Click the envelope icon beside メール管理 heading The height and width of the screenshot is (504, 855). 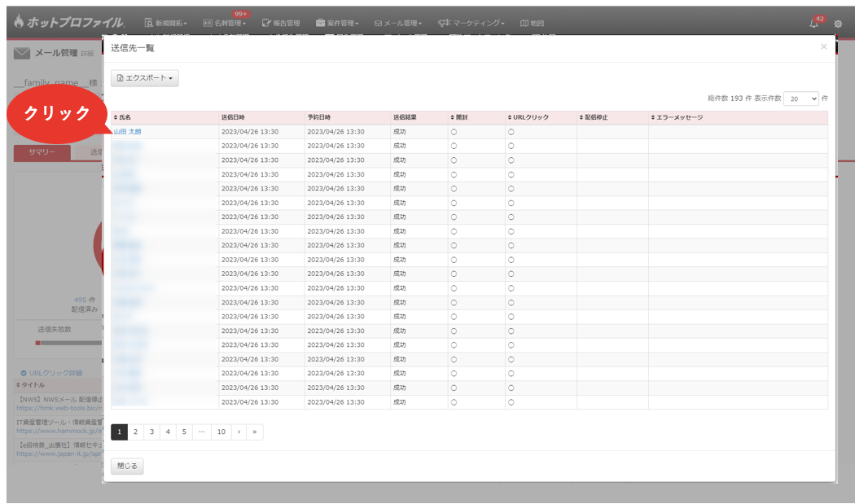tap(22, 53)
